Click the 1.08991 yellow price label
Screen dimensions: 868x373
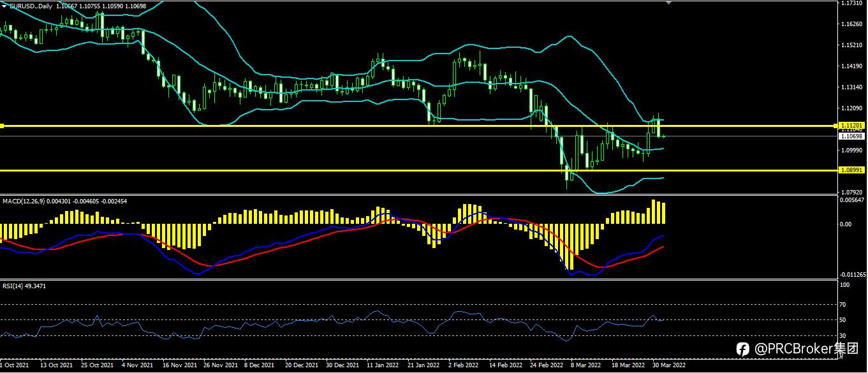851,170
